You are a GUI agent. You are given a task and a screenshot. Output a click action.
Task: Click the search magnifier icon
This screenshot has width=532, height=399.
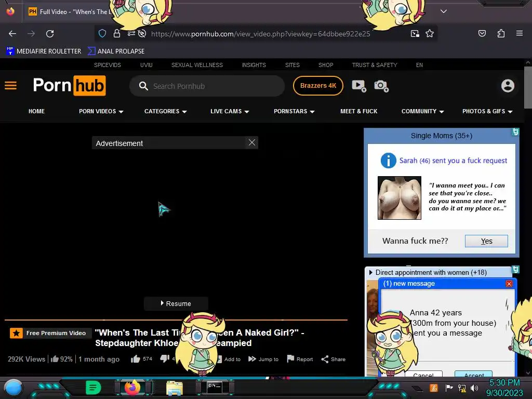click(143, 86)
